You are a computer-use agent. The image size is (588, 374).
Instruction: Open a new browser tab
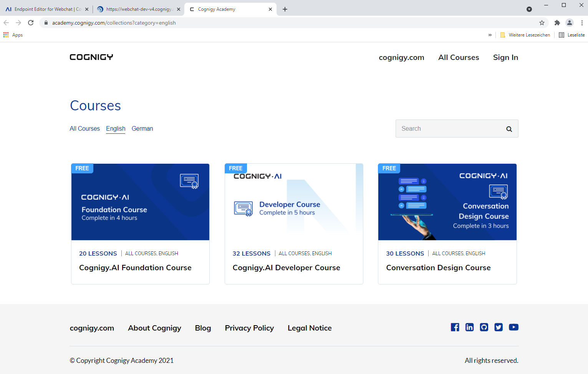(285, 9)
